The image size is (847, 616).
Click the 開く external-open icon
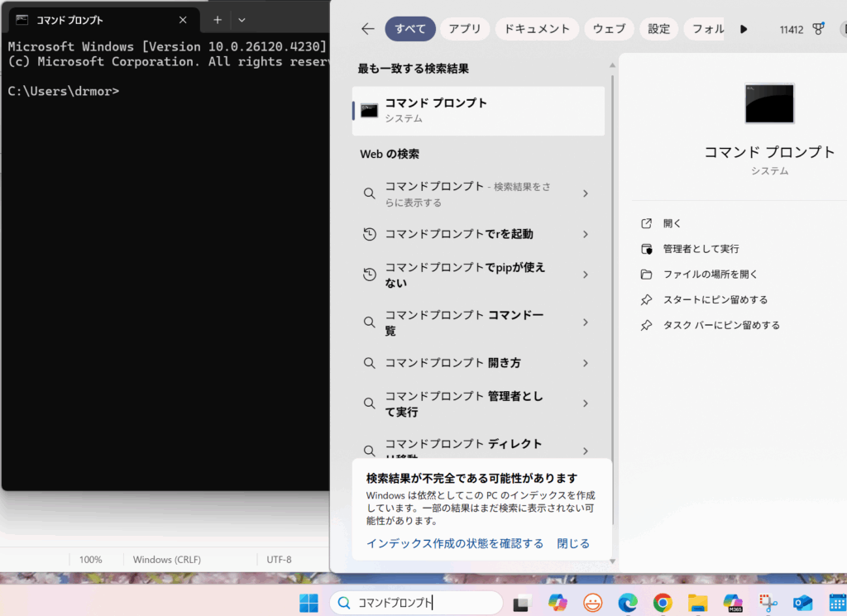click(x=646, y=223)
